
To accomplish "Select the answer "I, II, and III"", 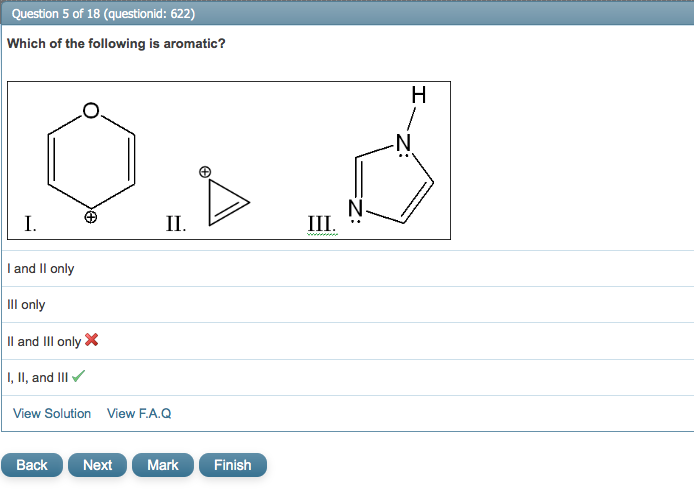I will (38, 378).
